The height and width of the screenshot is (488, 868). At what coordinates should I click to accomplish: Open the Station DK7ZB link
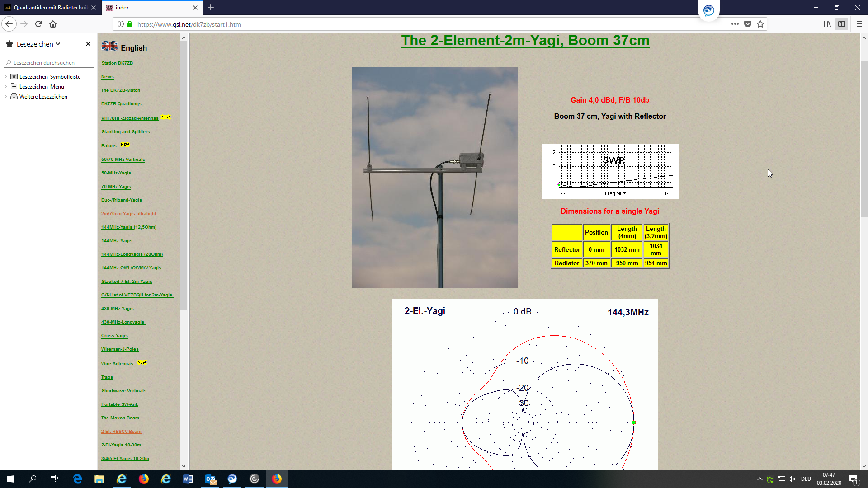coord(117,63)
